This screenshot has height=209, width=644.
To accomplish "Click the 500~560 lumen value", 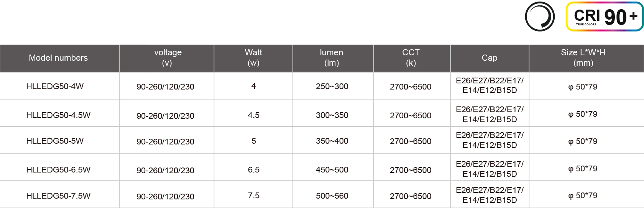I will point(332,196).
